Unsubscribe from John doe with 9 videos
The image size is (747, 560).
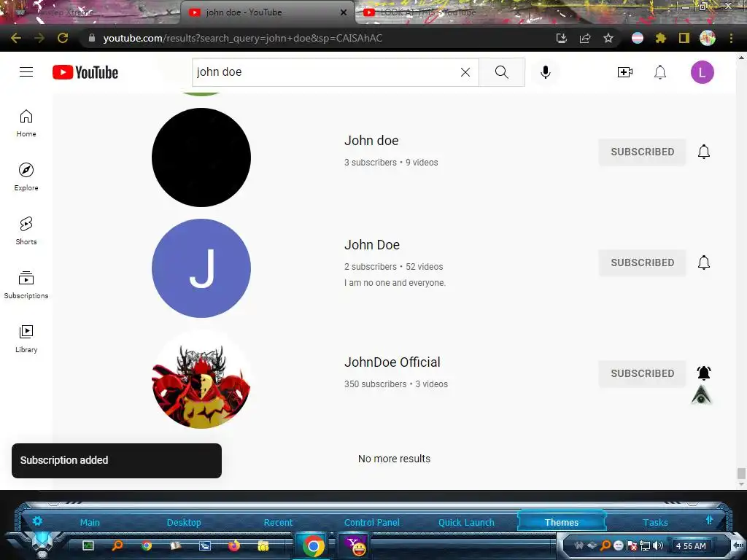tap(642, 152)
